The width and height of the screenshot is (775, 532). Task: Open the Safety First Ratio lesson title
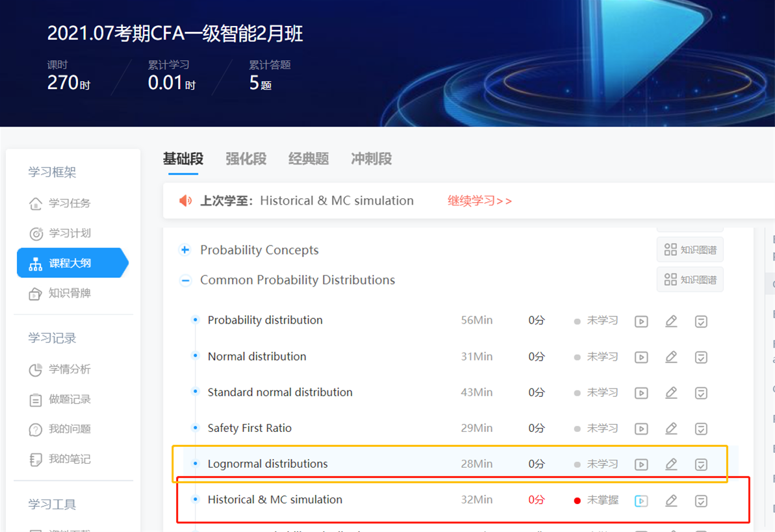click(249, 428)
